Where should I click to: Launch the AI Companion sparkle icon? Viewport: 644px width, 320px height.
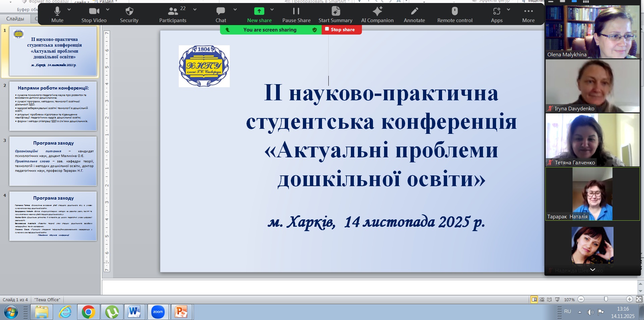(x=377, y=15)
